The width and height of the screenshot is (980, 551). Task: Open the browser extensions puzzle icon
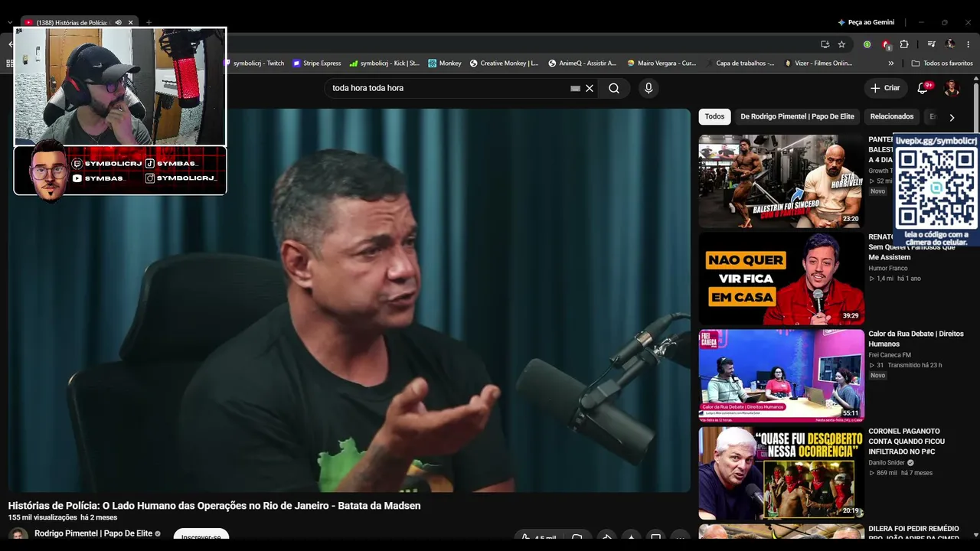click(x=904, y=44)
